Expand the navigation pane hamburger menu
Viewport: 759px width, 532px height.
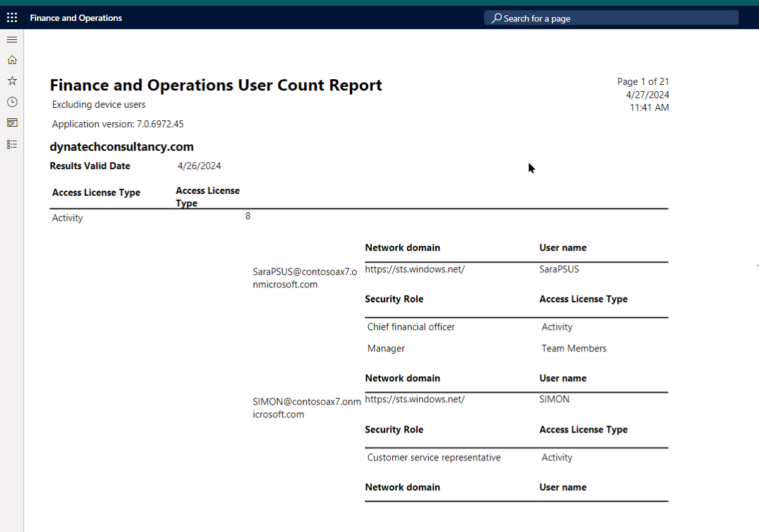(x=12, y=40)
